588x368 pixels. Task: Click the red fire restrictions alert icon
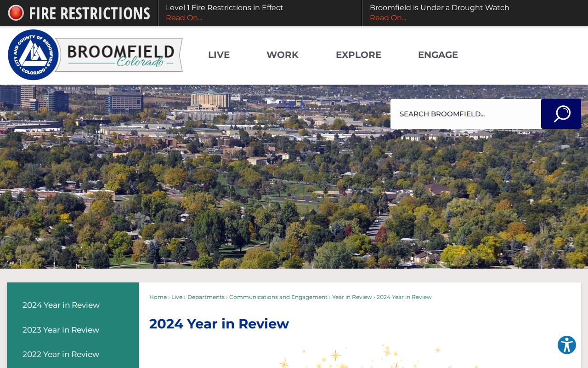tap(16, 13)
